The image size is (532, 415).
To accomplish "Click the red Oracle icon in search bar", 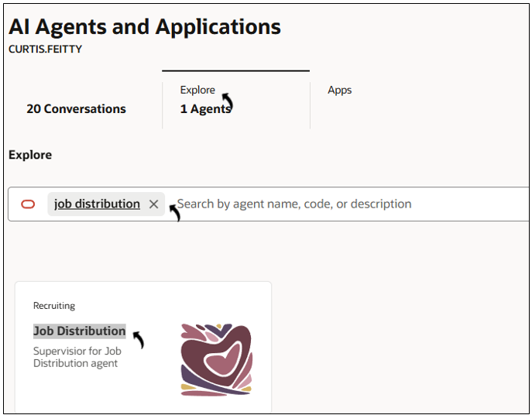I will click(28, 204).
